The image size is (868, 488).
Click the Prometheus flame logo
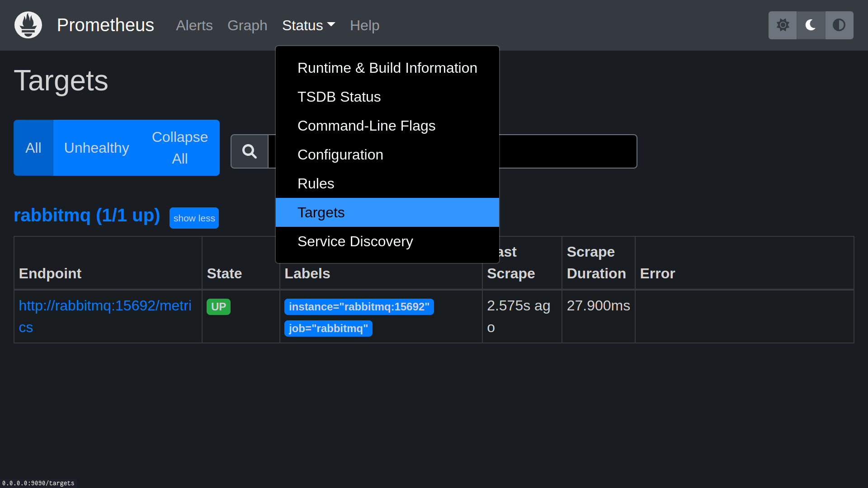(x=28, y=25)
